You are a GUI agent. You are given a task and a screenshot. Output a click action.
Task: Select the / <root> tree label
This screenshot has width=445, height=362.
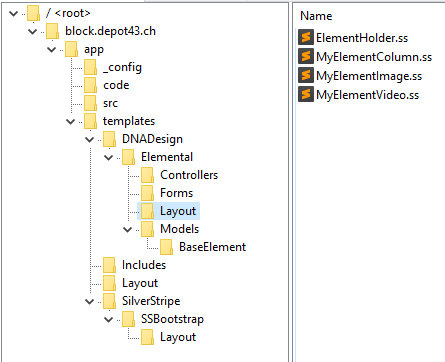point(68,13)
